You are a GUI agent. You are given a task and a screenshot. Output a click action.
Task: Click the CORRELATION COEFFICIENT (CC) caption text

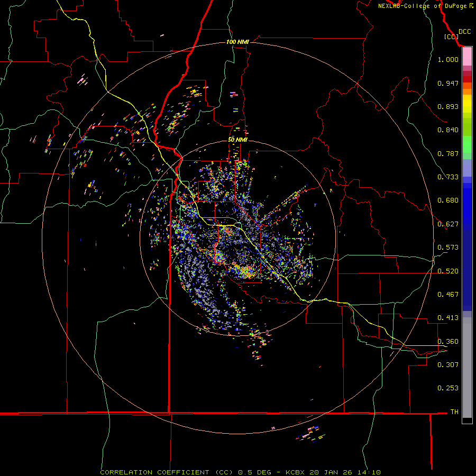167,472
